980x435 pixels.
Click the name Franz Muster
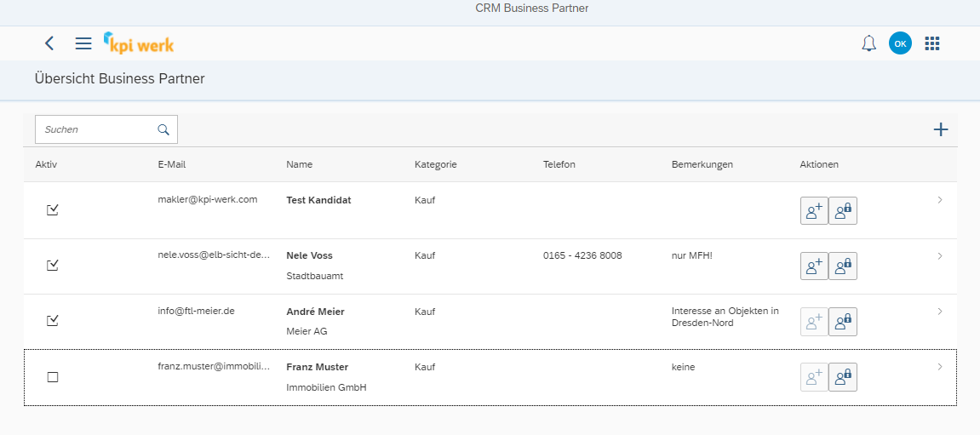(318, 367)
